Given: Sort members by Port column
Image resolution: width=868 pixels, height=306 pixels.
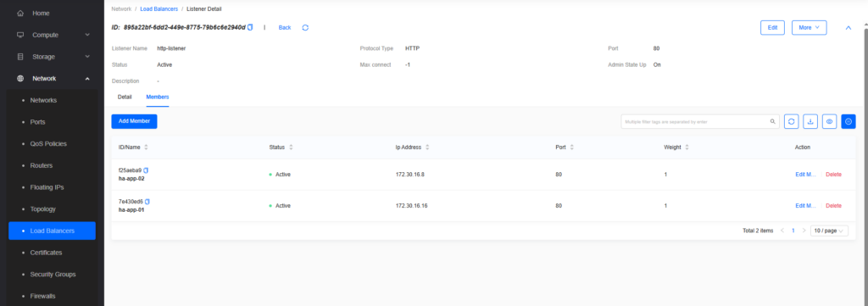Looking at the screenshot, I should pyautogui.click(x=572, y=147).
